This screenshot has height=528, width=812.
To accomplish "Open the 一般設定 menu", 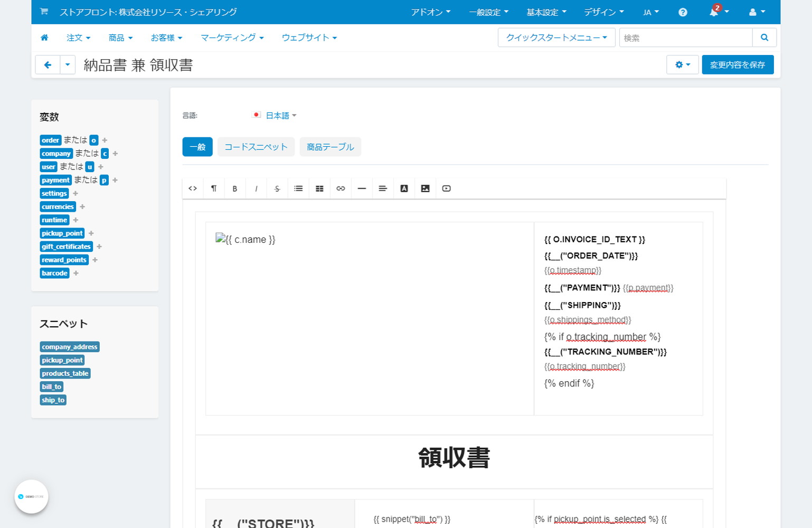I will click(x=489, y=12).
